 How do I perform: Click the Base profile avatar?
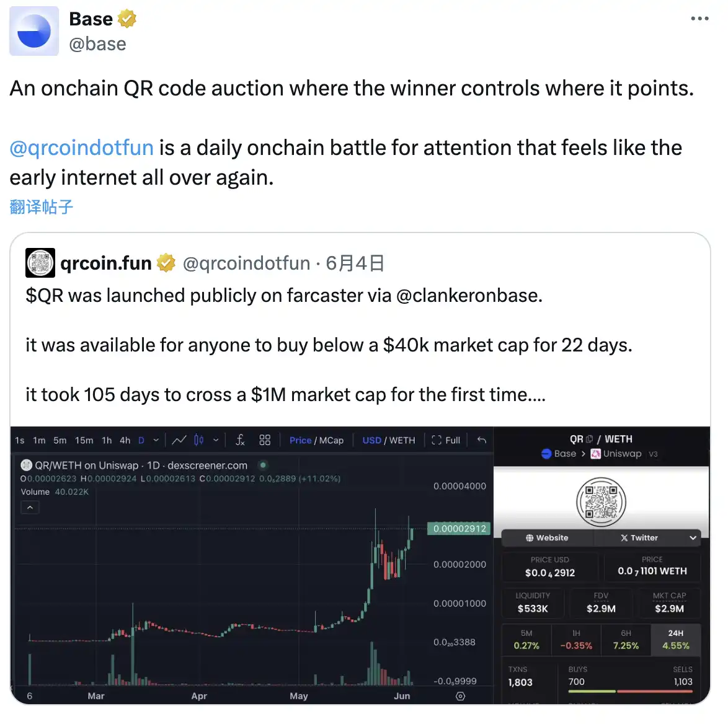(34, 31)
